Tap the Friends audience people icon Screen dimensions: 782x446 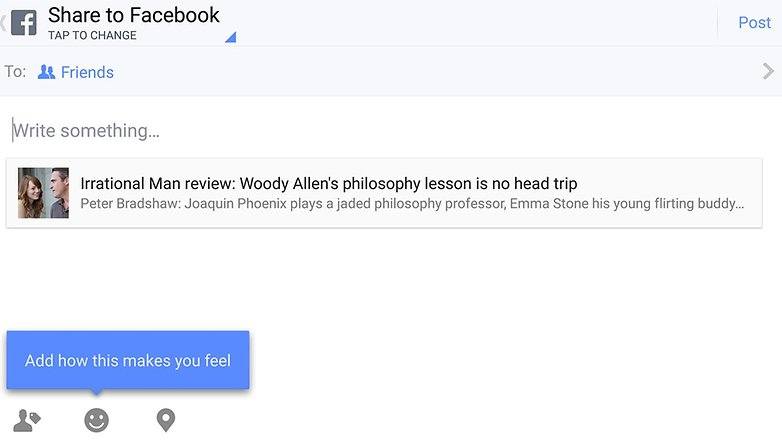[x=46, y=72]
